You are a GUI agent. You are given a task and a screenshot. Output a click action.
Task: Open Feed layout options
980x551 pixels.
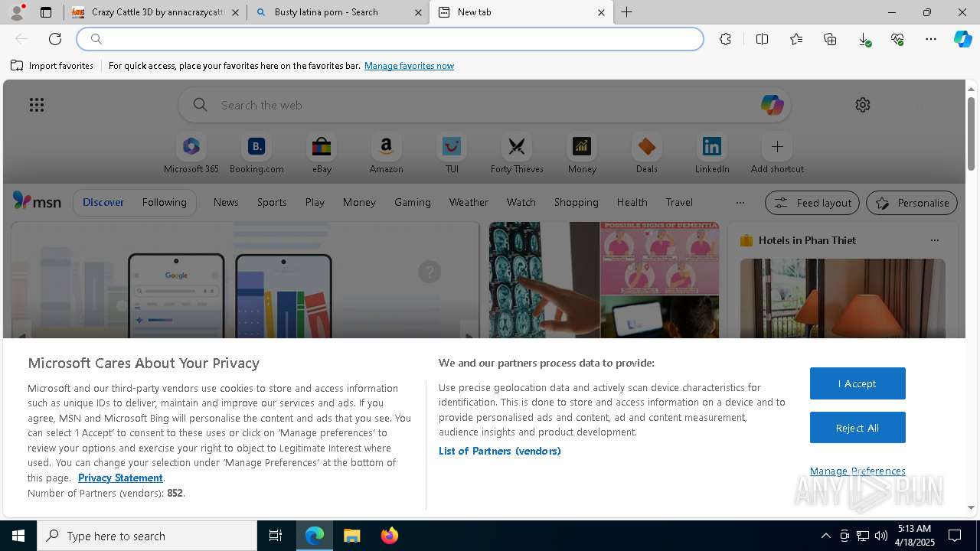coord(812,203)
